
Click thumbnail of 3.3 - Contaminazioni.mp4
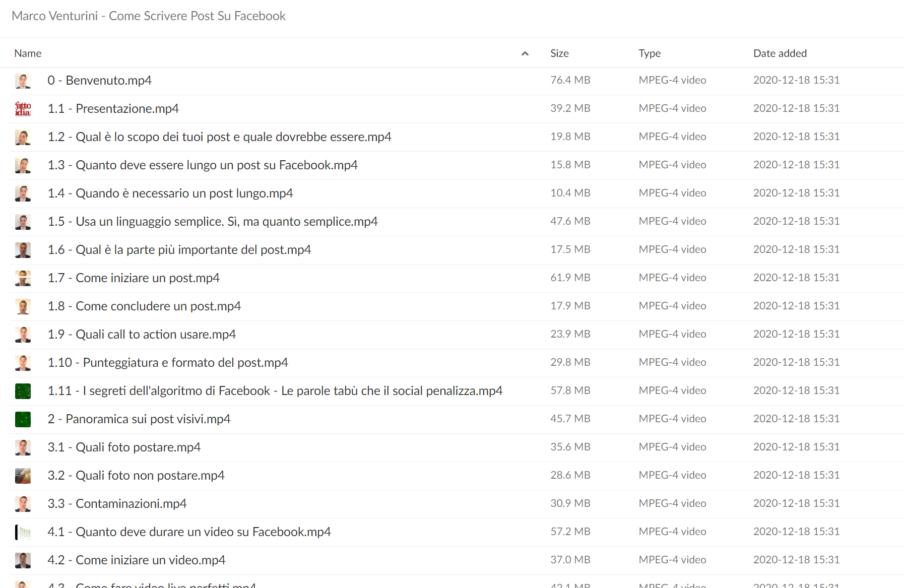click(23, 504)
